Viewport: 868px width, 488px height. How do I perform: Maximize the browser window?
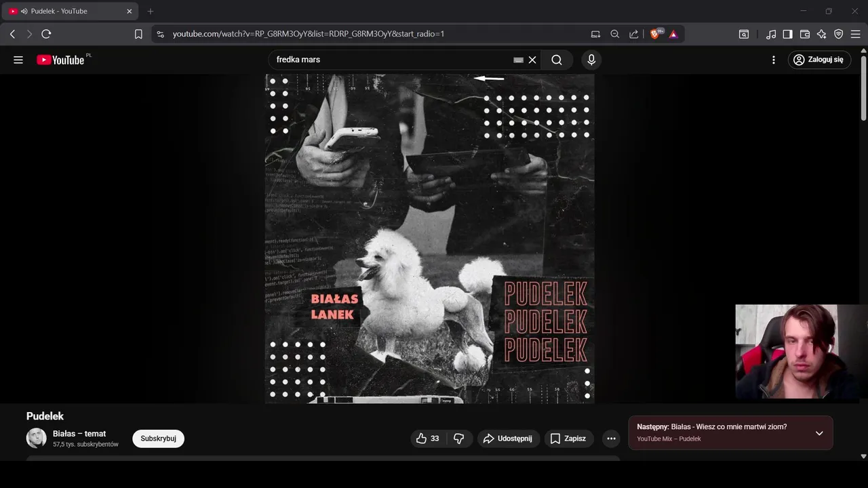(829, 11)
